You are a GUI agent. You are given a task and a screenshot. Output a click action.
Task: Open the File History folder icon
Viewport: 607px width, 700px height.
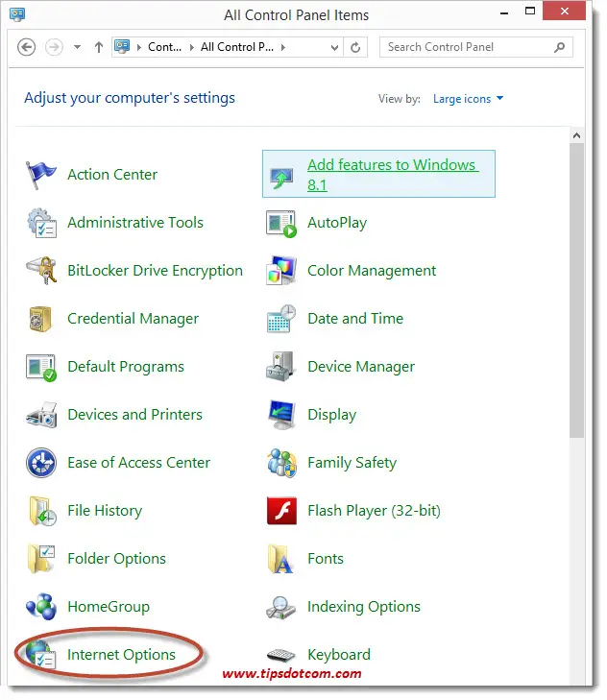(42, 511)
